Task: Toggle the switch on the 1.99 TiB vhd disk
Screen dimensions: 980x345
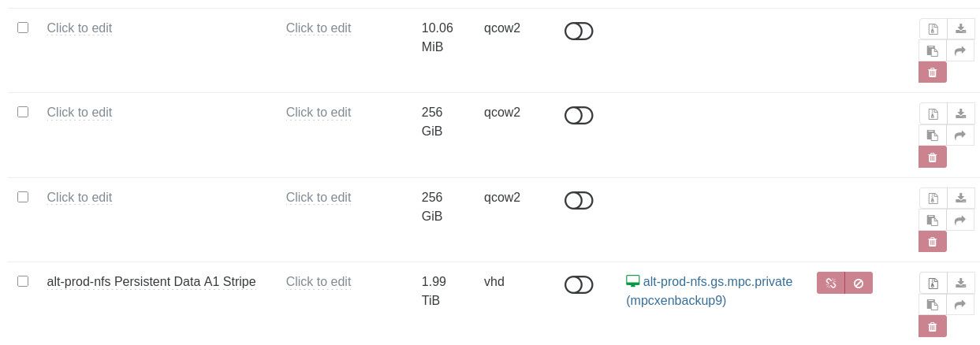Action: point(579,285)
